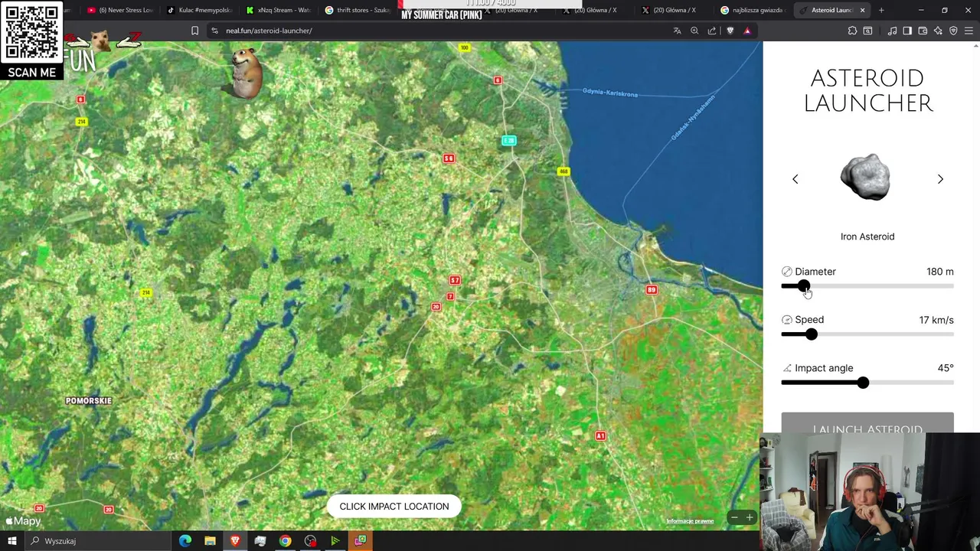This screenshot has height=551, width=980.
Task: Click the 17 km/s speed value
Action: [936, 320]
